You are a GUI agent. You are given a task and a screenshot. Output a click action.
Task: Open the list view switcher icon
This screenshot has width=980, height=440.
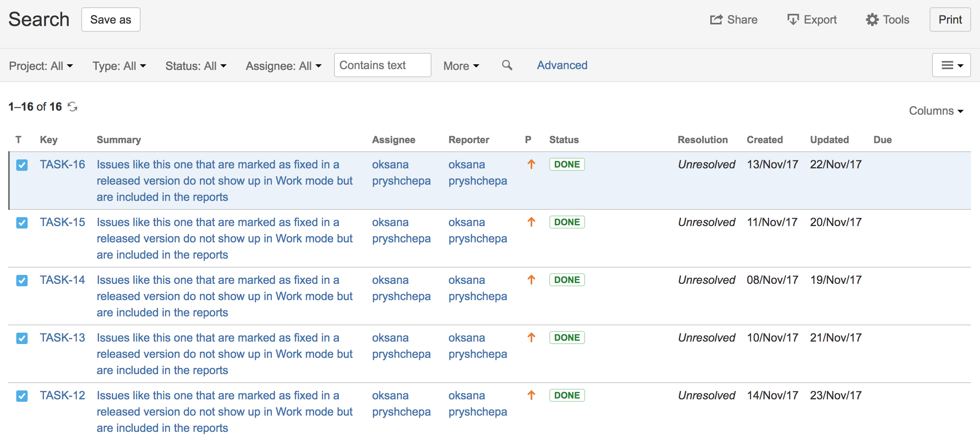coord(951,65)
